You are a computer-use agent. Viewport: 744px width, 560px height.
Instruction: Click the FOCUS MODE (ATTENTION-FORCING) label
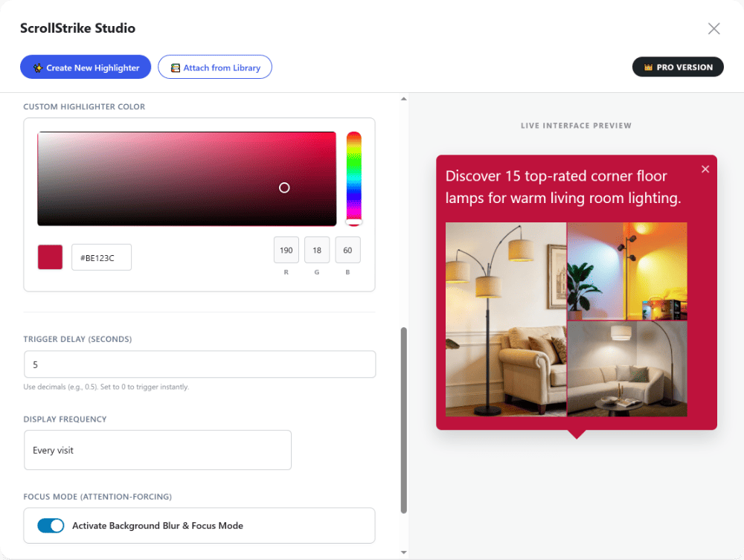97,497
